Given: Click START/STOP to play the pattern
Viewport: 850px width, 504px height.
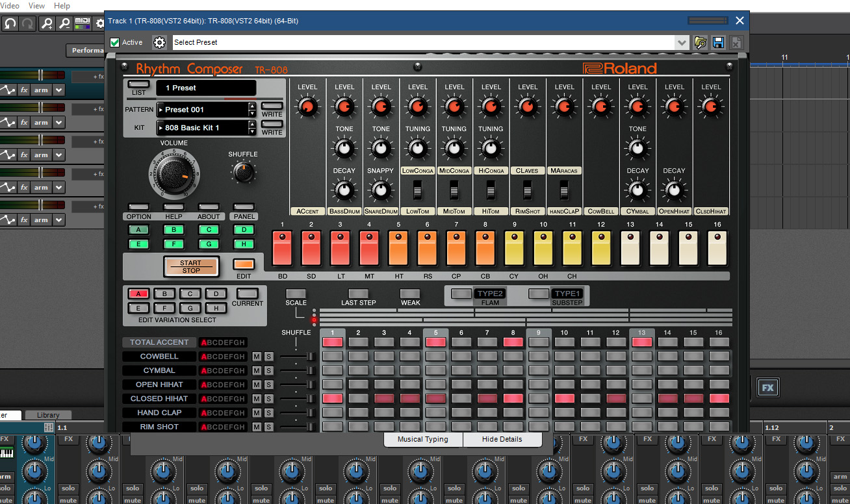Looking at the screenshot, I should point(191,266).
